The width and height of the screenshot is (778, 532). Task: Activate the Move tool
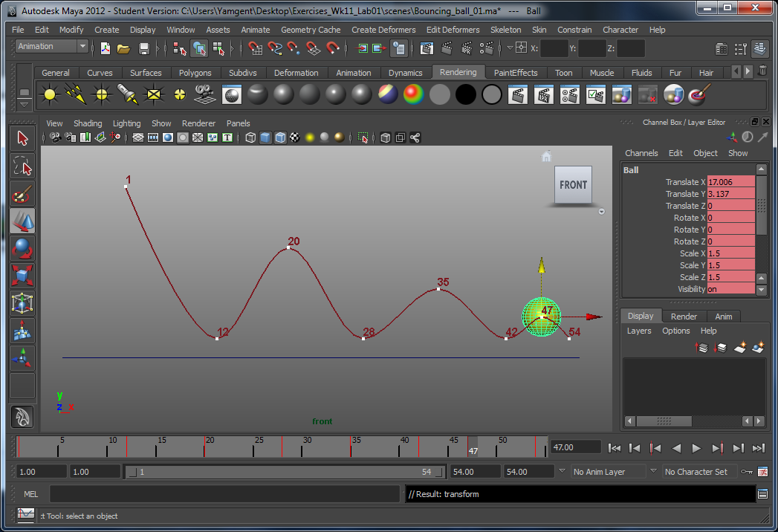point(22,221)
